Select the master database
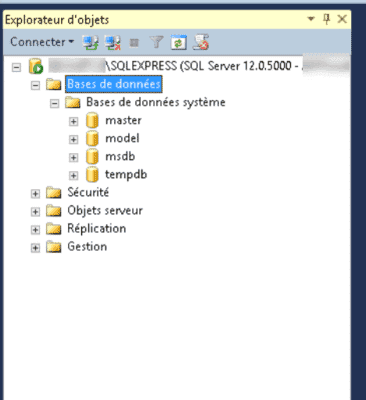This screenshot has height=400, width=366. tap(123, 120)
